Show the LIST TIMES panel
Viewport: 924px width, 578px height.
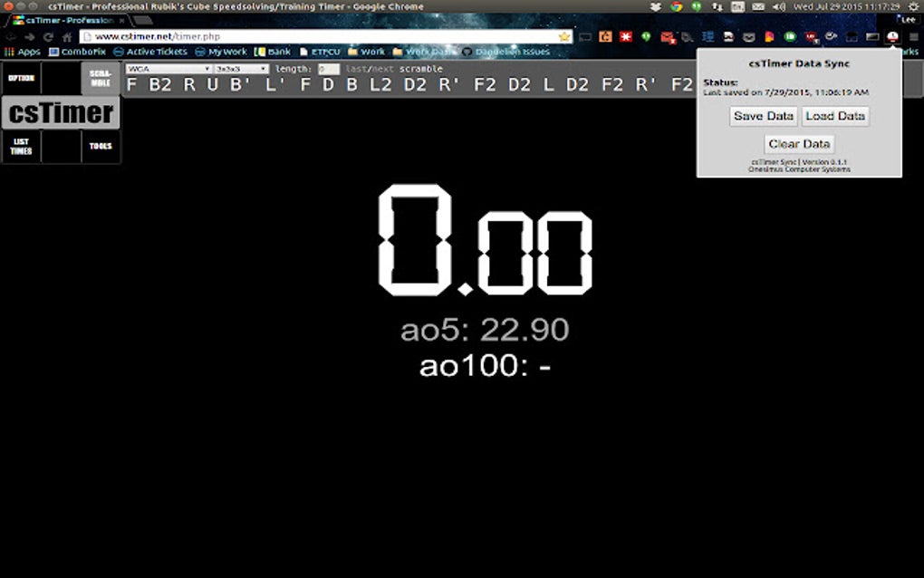click(21, 146)
